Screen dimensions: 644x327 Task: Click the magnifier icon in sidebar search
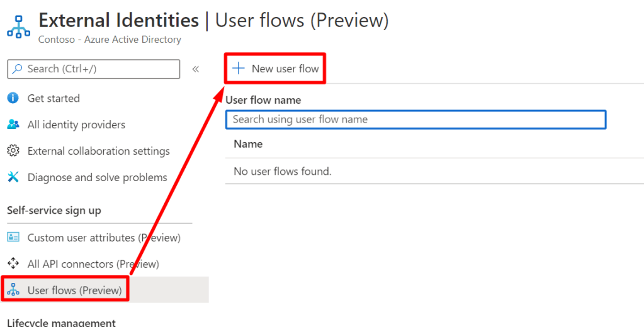[x=17, y=69]
